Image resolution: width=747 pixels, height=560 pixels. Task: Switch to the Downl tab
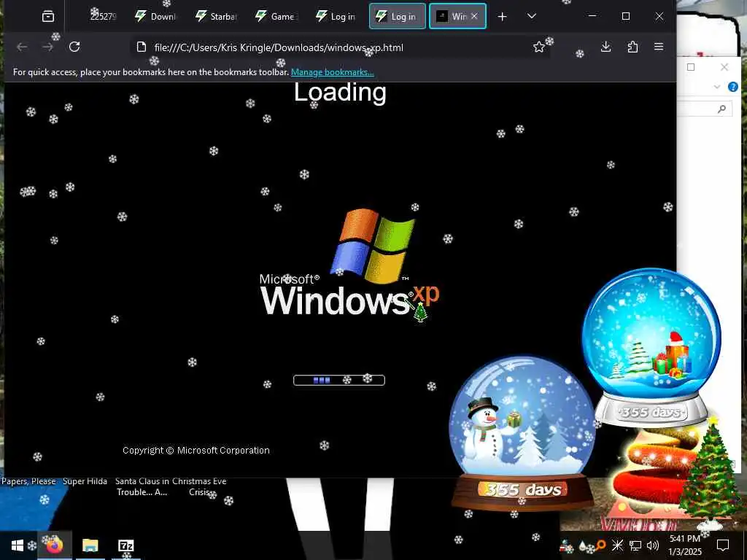[x=155, y=17]
